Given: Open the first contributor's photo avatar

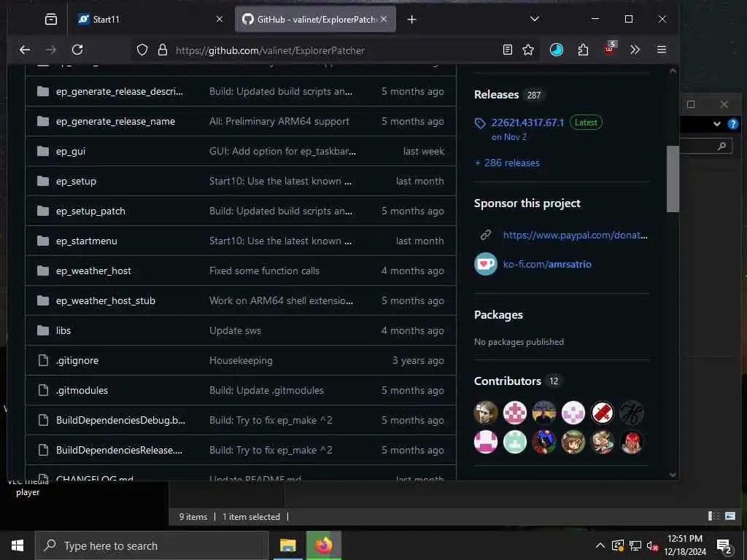Looking at the screenshot, I should click(485, 413).
